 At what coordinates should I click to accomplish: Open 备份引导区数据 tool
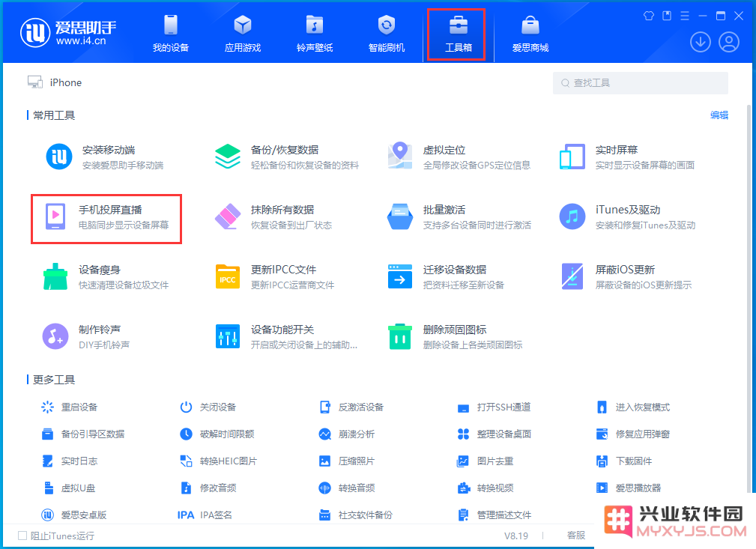tap(83, 434)
